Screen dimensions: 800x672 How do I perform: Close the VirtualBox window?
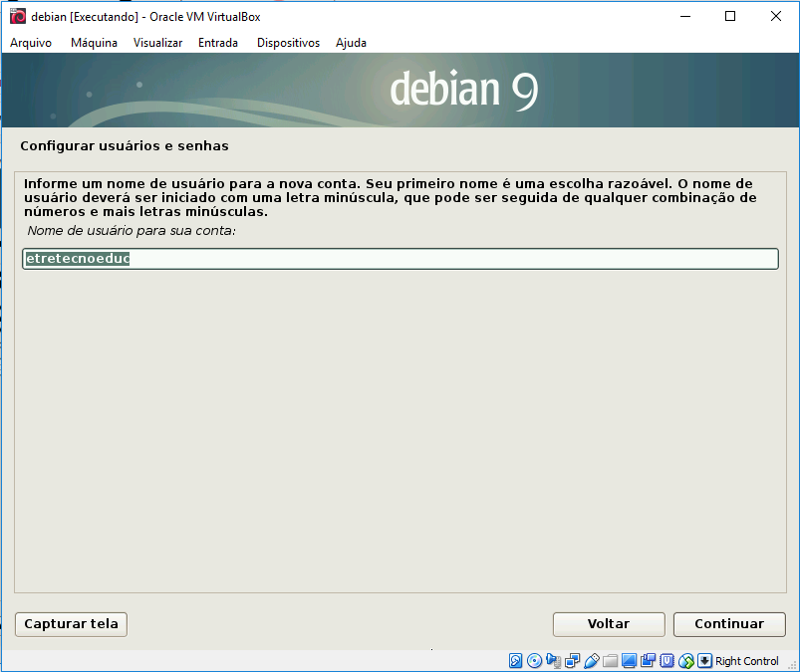point(775,16)
